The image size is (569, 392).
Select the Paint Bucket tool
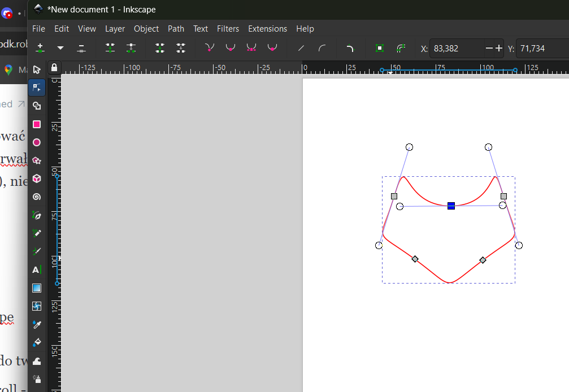pyautogui.click(x=37, y=342)
